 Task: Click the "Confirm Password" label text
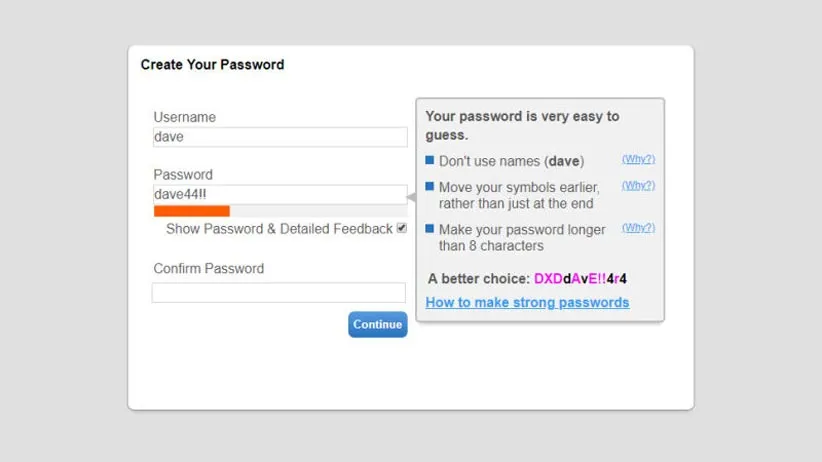tap(208, 268)
